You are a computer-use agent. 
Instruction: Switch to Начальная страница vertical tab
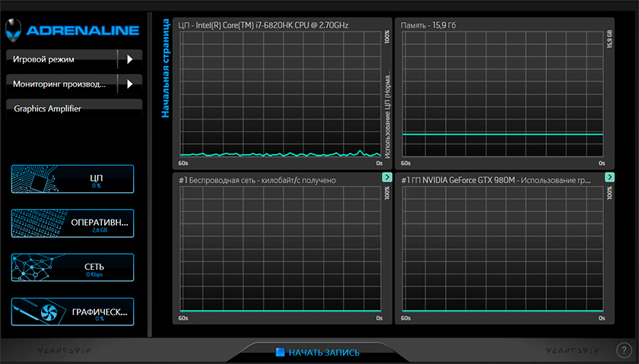tap(165, 68)
